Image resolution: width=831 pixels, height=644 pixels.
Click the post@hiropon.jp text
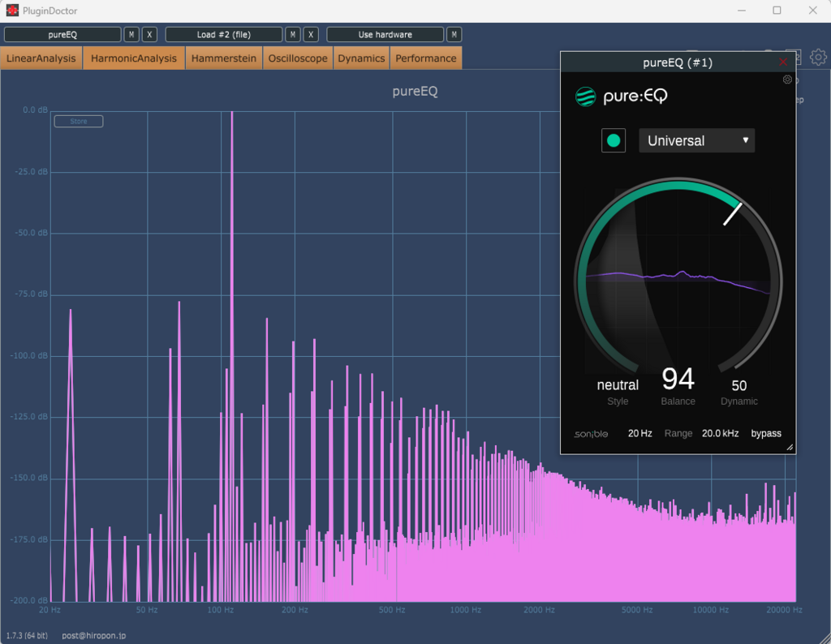pyautogui.click(x=94, y=636)
